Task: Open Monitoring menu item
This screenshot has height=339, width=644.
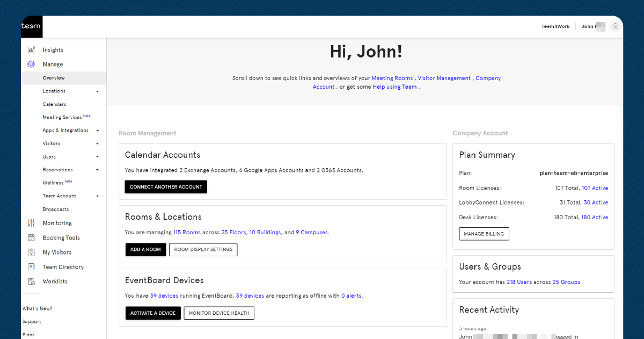Action: (57, 223)
